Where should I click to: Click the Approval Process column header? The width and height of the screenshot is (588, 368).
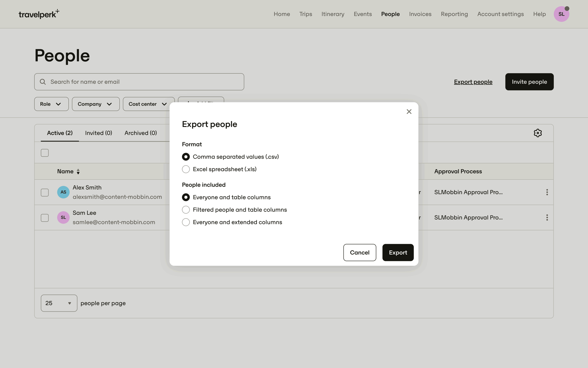pyautogui.click(x=458, y=171)
